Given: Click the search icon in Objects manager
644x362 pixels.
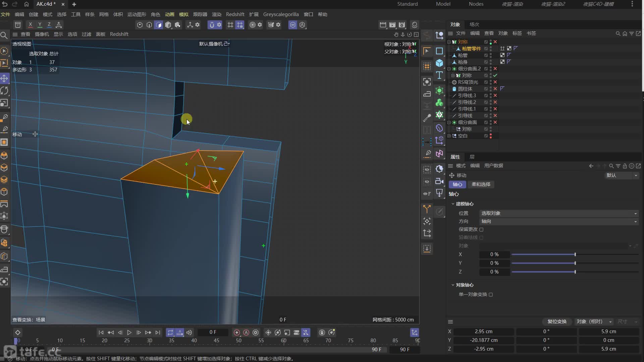Looking at the screenshot, I should (618, 34).
